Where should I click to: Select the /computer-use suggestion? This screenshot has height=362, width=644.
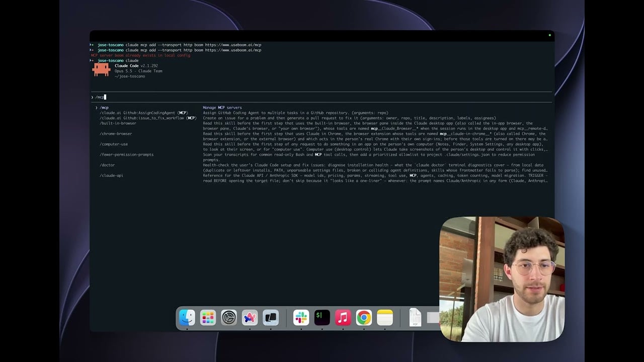click(114, 144)
